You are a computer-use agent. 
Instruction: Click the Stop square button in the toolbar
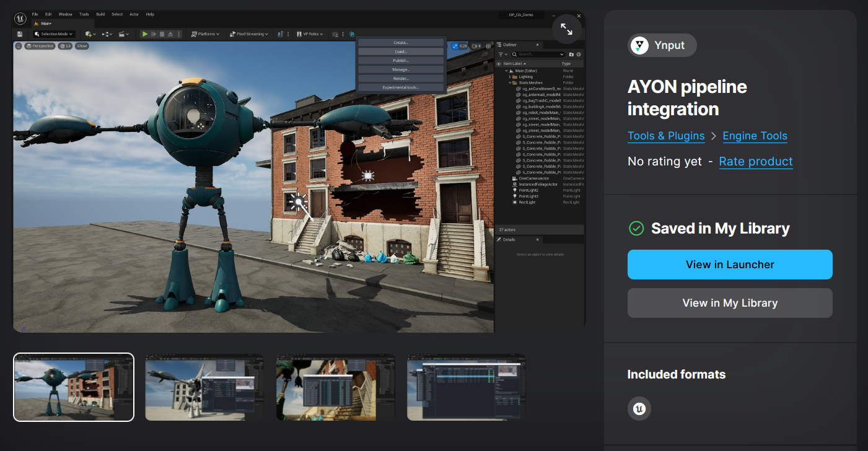[162, 34]
